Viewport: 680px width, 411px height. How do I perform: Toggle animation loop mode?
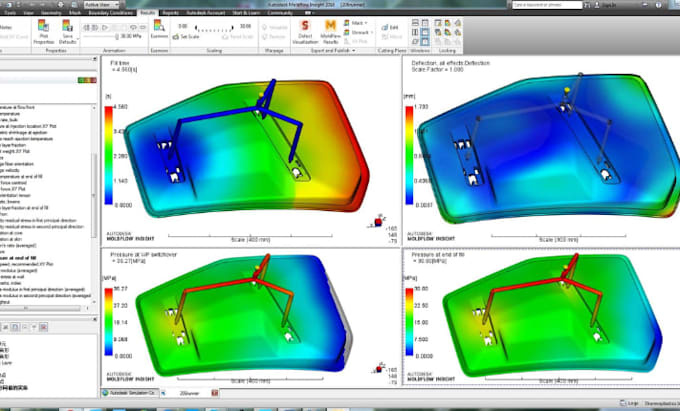pos(133,27)
